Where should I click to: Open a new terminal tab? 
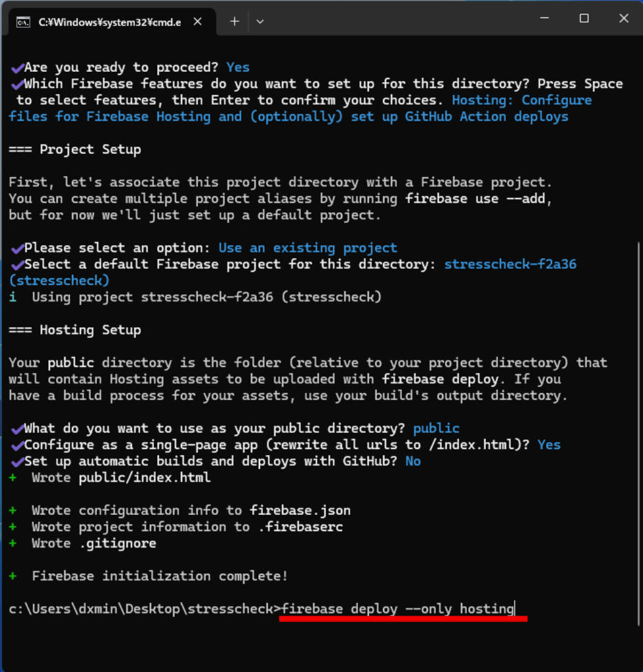234,22
